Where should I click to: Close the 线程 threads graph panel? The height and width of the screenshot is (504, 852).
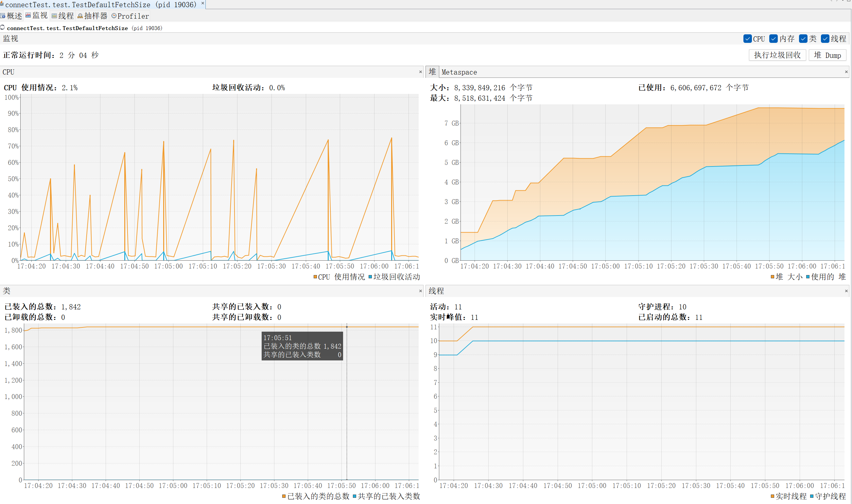pos(846,291)
